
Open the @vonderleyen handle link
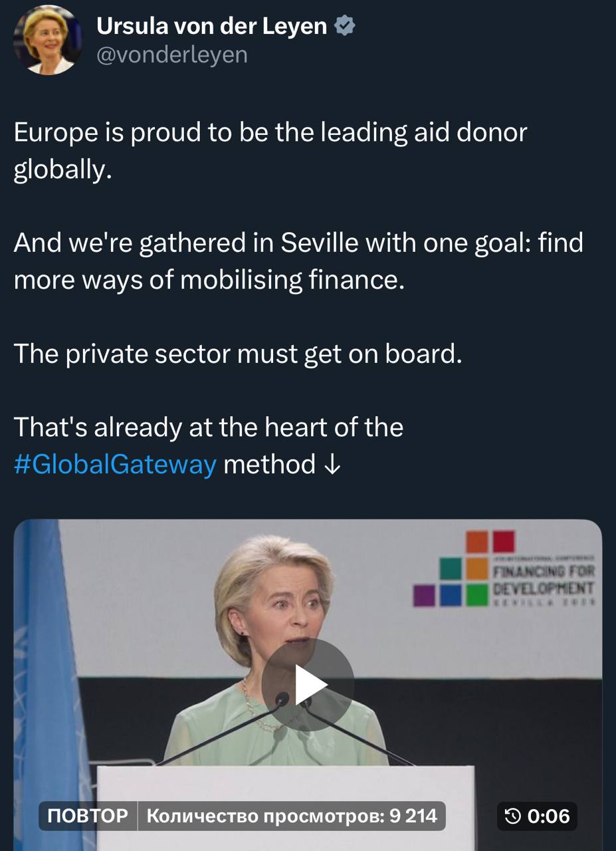pyautogui.click(x=172, y=55)
